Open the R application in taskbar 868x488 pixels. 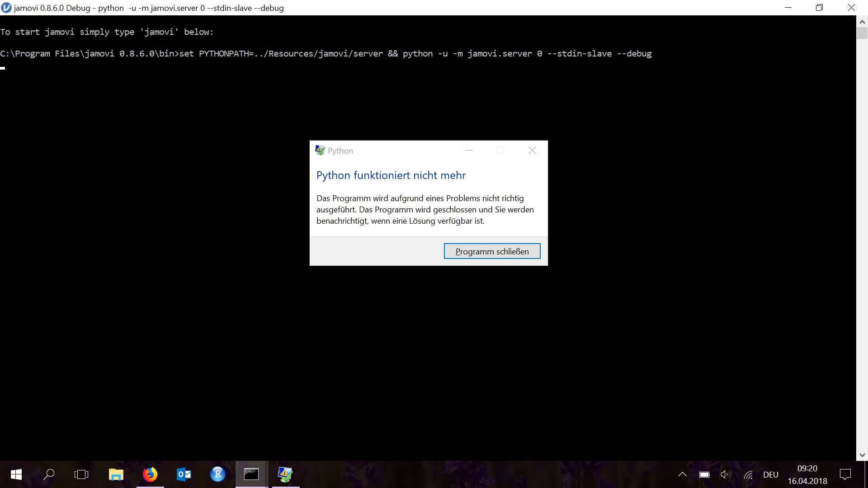(217, 474)
